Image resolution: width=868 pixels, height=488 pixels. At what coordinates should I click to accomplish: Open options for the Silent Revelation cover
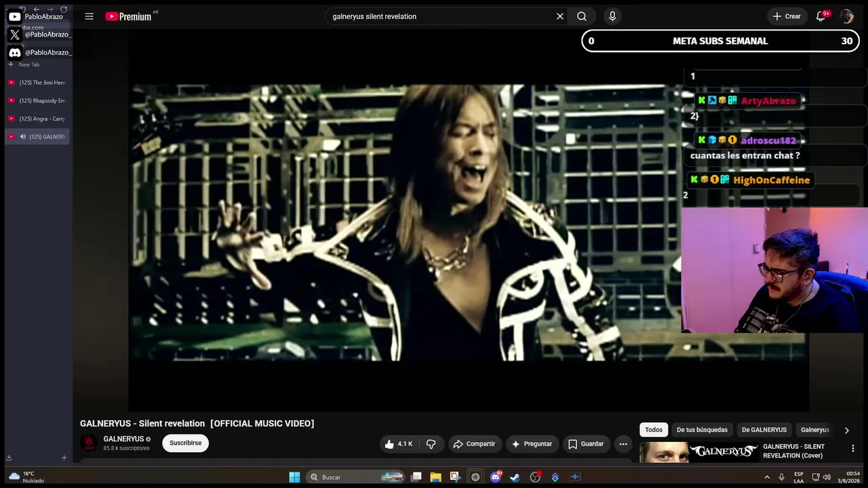(852, 448)
